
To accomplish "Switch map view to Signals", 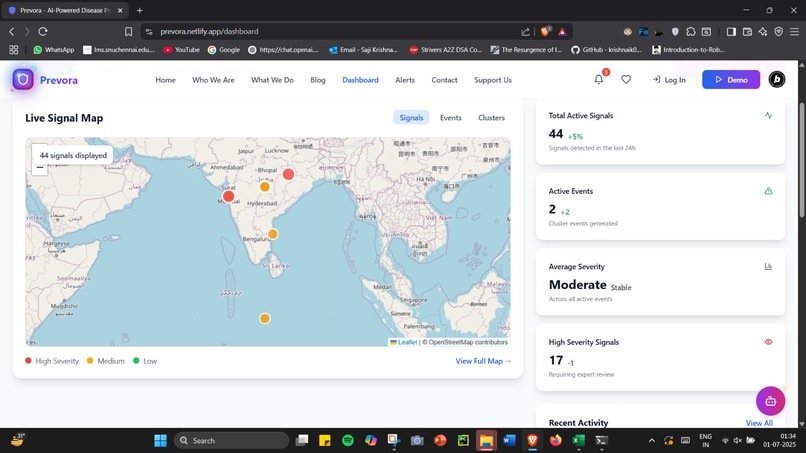I will [411, 118].
